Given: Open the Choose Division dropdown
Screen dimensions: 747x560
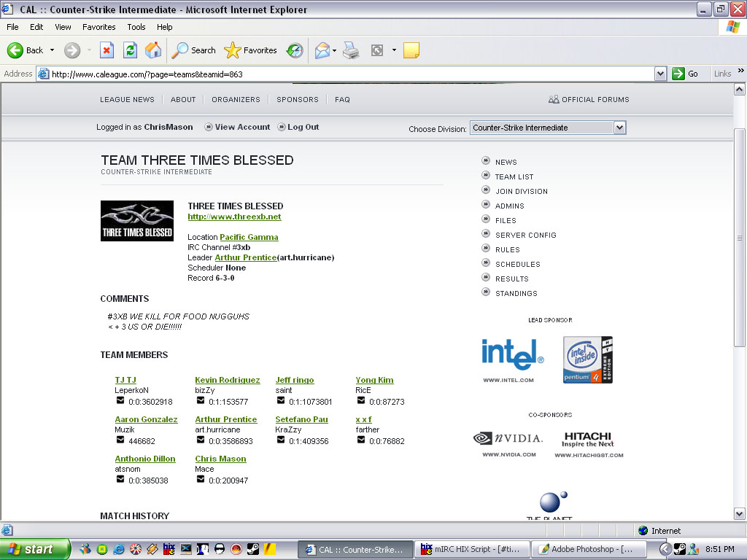Looking at the screenshot, I should (619, 128).
